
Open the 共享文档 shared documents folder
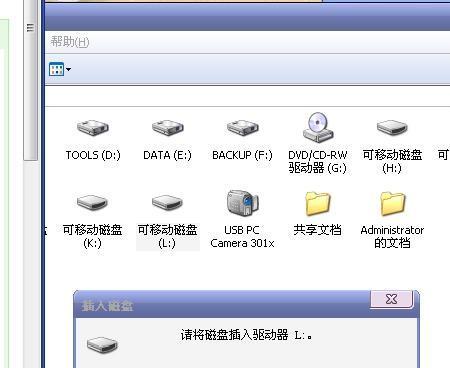pos(317,203)
